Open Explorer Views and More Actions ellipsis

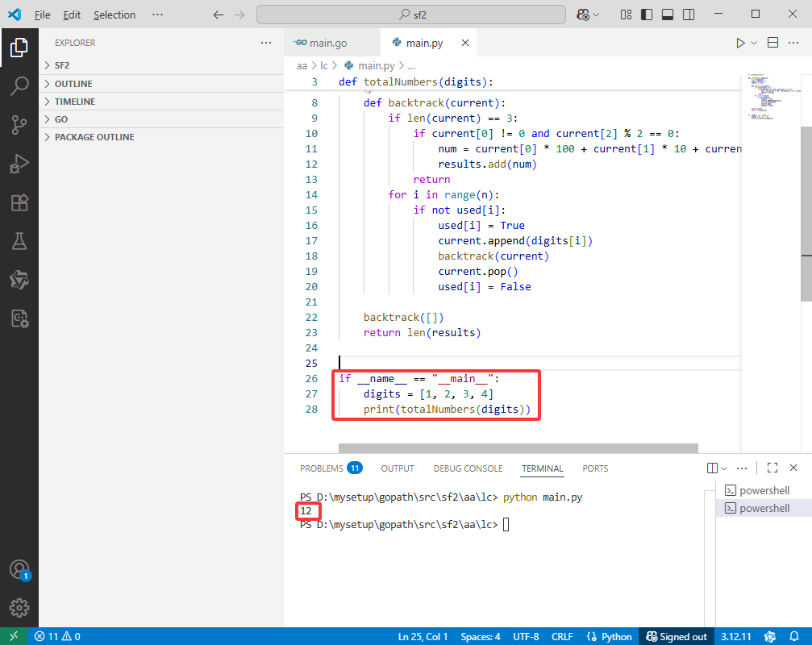click(266, 43)
